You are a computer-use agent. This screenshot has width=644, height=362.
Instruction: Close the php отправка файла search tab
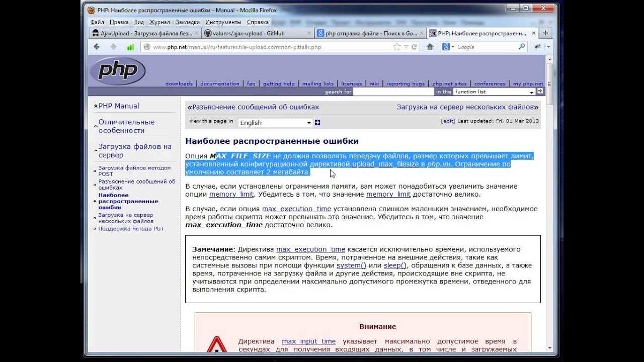click(x=422, y=33)
